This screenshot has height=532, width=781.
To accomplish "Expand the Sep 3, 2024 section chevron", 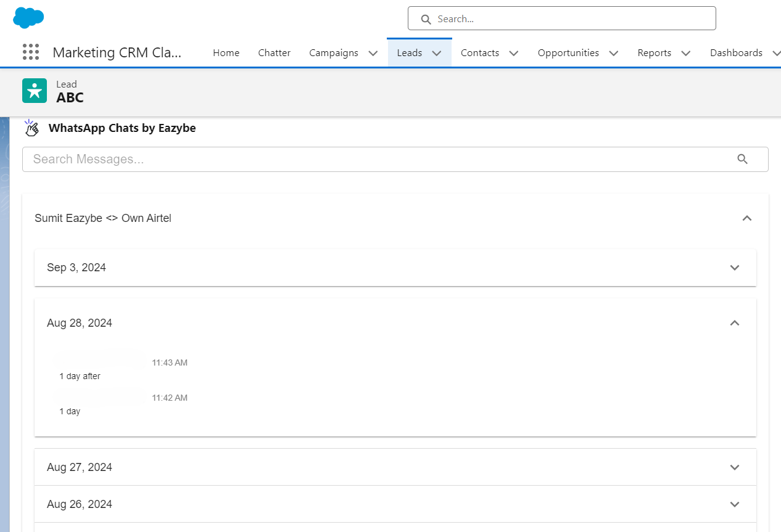I will point(735,268).
